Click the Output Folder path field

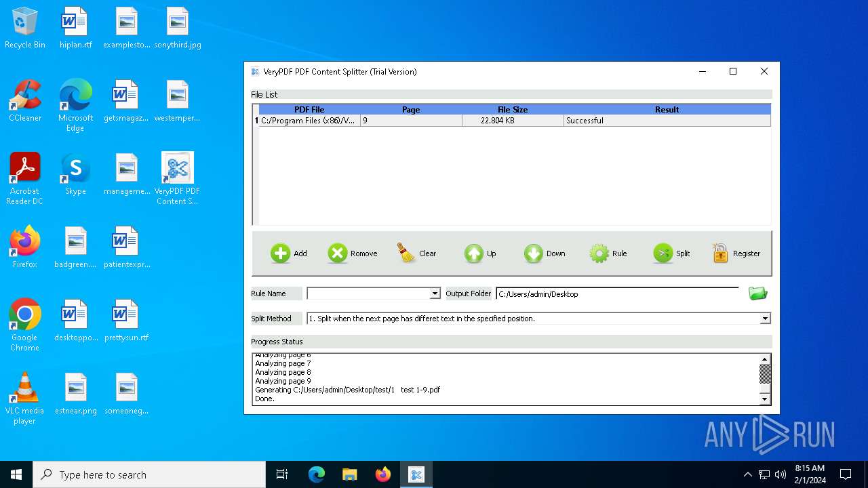pyautogui.click(x=617, y=293)
